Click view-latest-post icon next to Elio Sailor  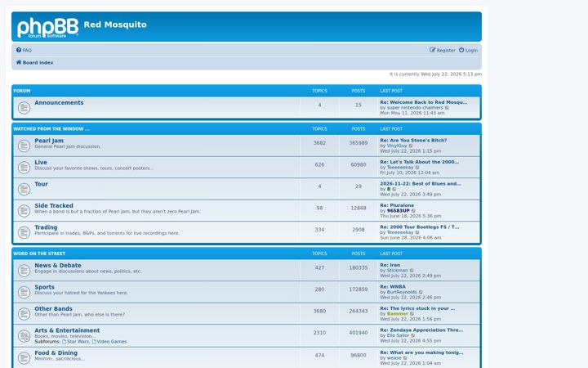(x=413, y=336)
